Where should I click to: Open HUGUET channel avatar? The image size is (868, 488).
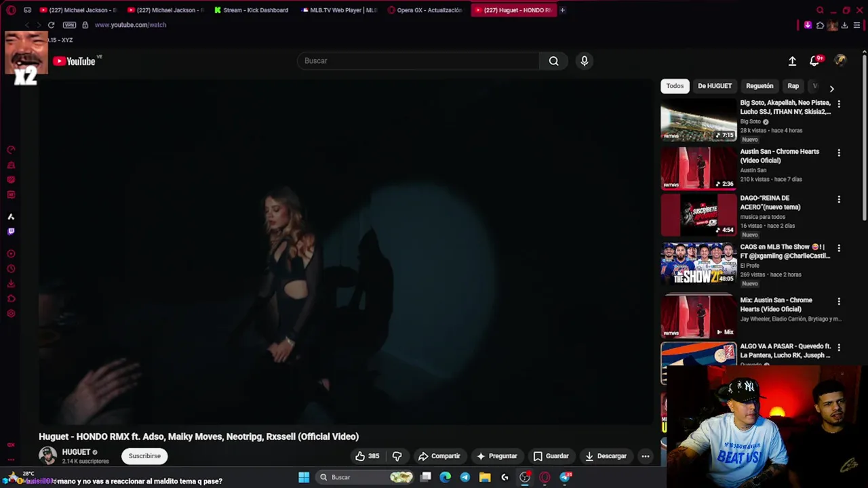[x=47, y=456]
